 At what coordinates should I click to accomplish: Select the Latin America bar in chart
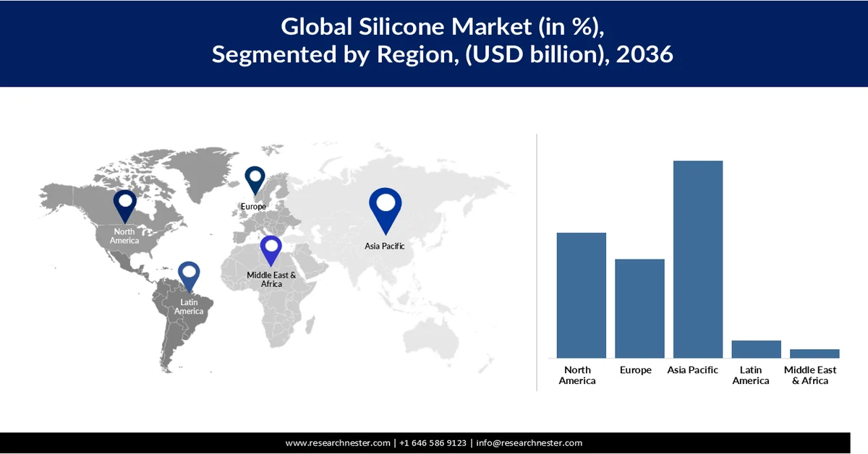[x=756, y=349]
